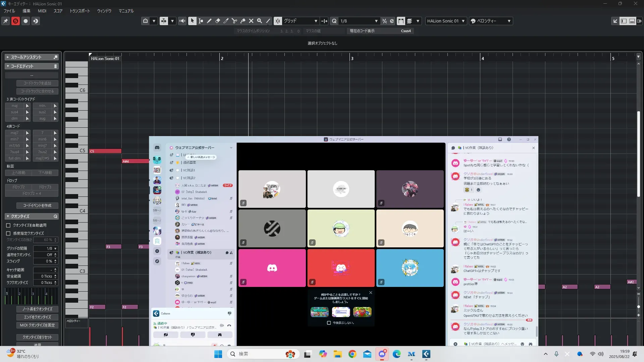Select the Glue tool
The height and width of the screenshot is (362, 644).
(x=243, y=21)
